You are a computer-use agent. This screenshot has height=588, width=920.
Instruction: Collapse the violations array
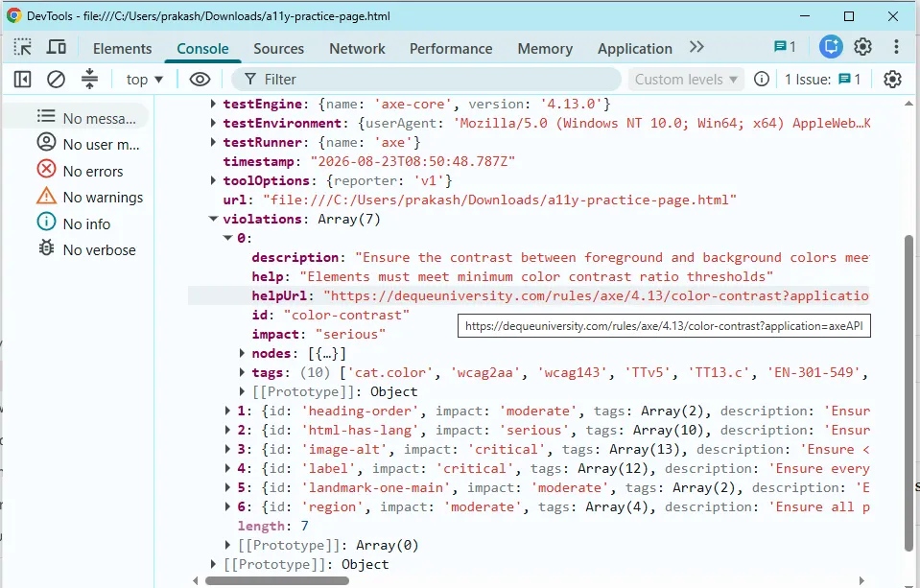pos(214,219)
